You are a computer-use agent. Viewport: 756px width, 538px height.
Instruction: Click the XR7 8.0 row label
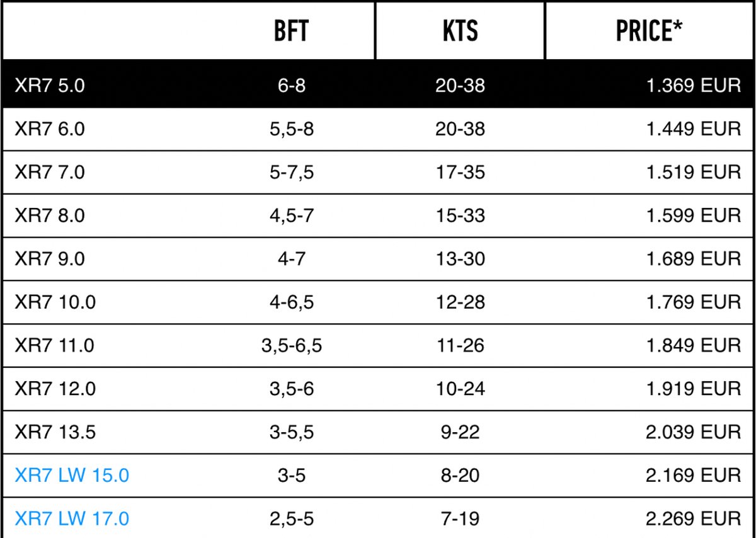(50, 215)
